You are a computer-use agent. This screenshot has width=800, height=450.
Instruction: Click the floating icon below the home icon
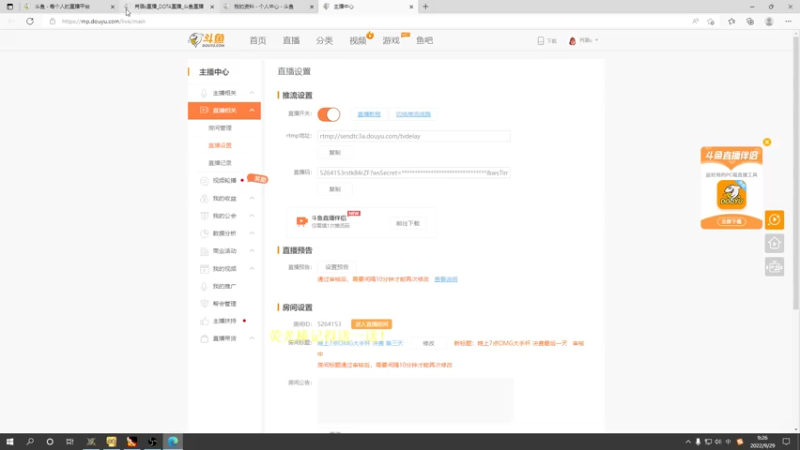(774, 267)
